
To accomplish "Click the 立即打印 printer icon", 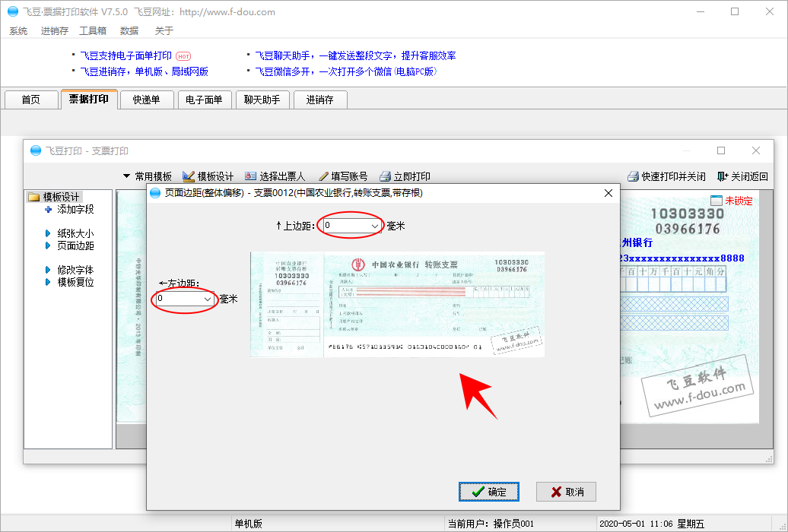I will 385,176.
